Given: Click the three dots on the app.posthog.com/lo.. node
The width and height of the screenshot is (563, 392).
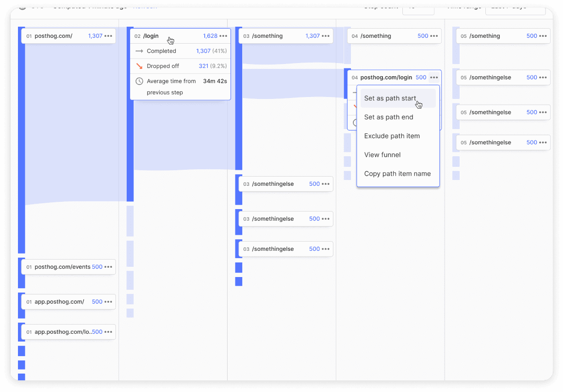Looking at the screenshot, I should click(x=108, y=332).
